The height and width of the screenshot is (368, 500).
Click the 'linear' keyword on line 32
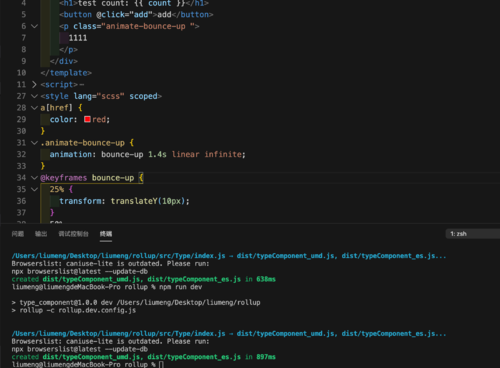186,155
